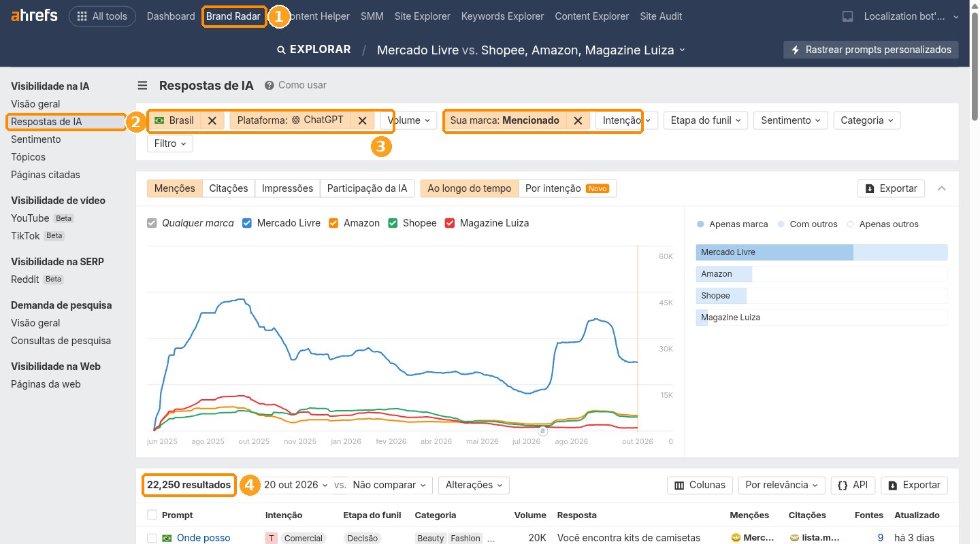The height and width of the screenshot is (544, 980).
Task: Click the Ahrefs logo
Action: pyautogui.click(x=34, y=16)
